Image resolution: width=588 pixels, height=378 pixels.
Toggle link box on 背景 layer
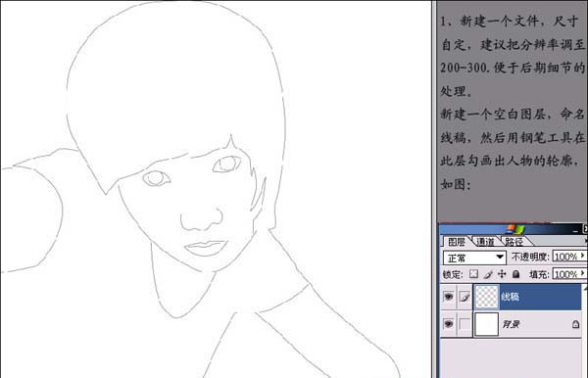(x=465, y=324)
